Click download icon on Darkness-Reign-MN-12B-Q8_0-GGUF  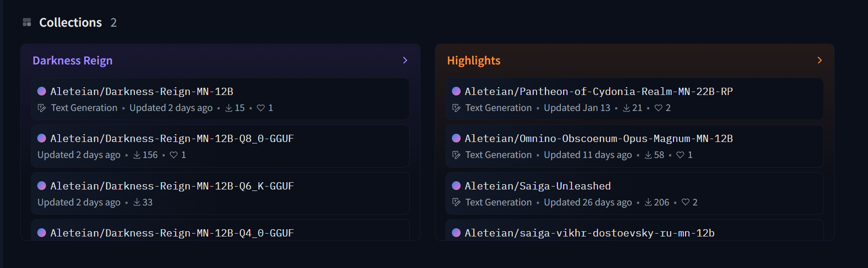(x=137, y=155)
